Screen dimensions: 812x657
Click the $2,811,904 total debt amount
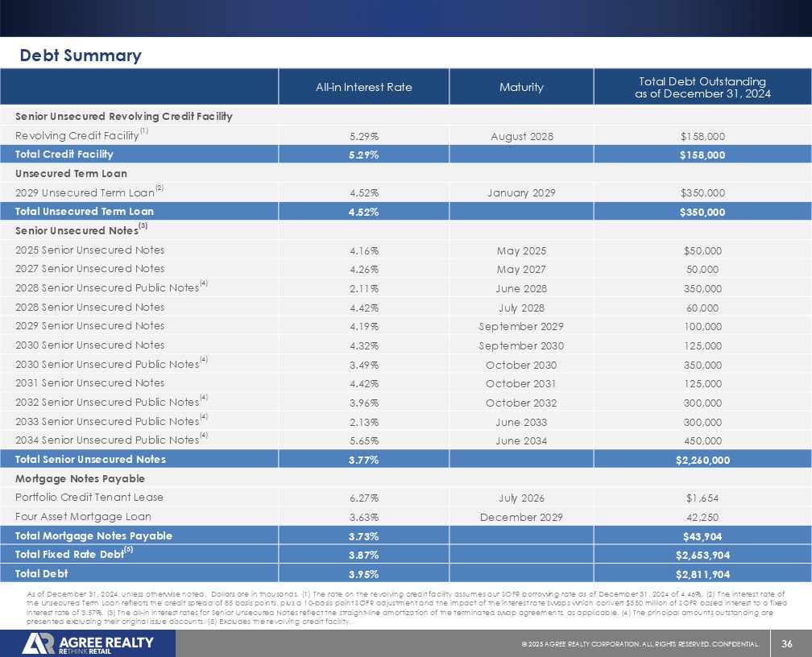tap(702, 574)
